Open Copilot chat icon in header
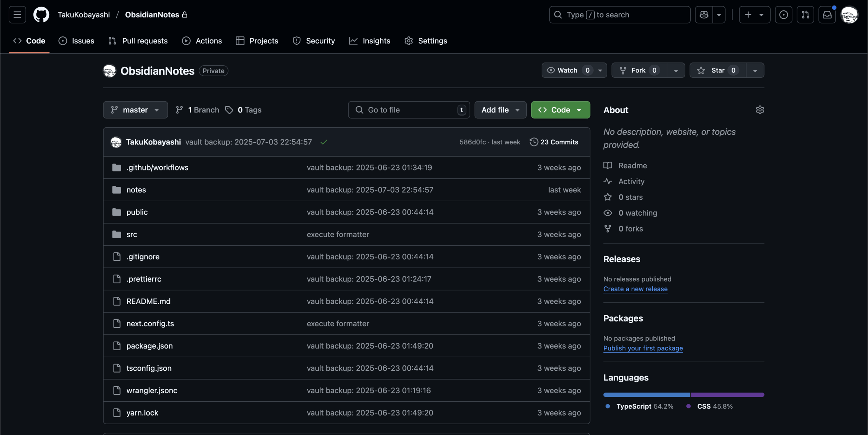The height and width of the screenshot is (435, 868). 704,15
